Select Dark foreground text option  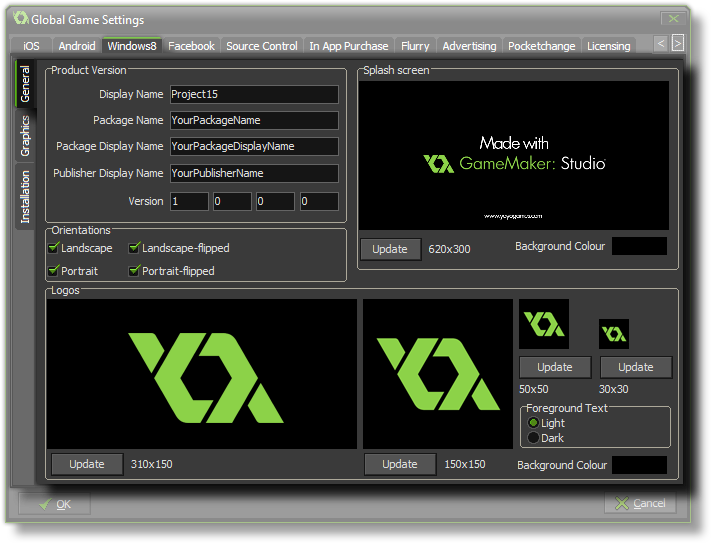click(534, 438)
